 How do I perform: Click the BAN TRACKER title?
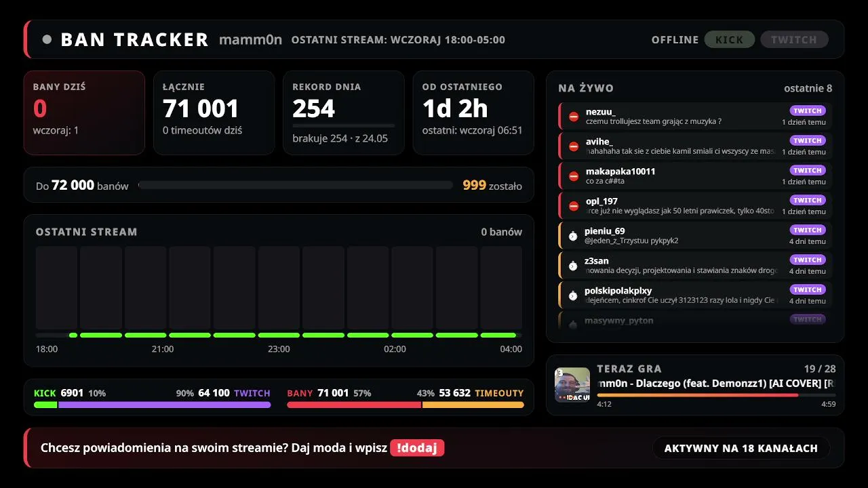tap(134, 39)
